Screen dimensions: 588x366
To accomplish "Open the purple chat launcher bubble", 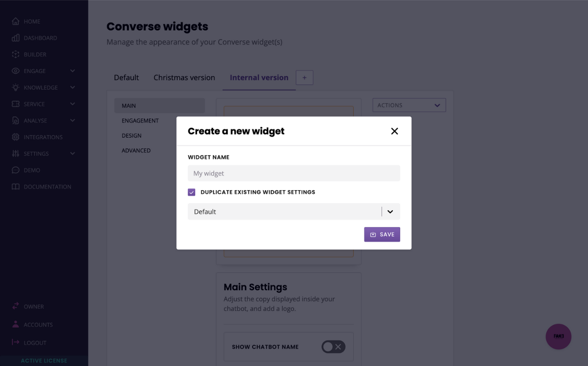I will coord(559,337).
